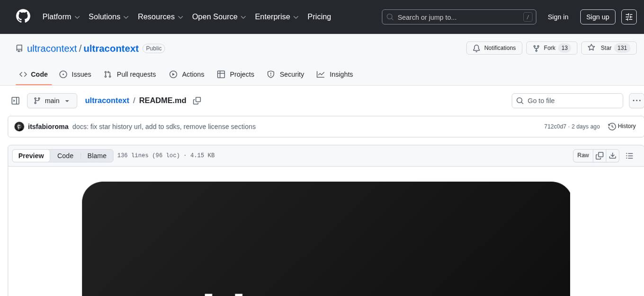
Task: Switch to the Blame tab
Action: (97, 156)
